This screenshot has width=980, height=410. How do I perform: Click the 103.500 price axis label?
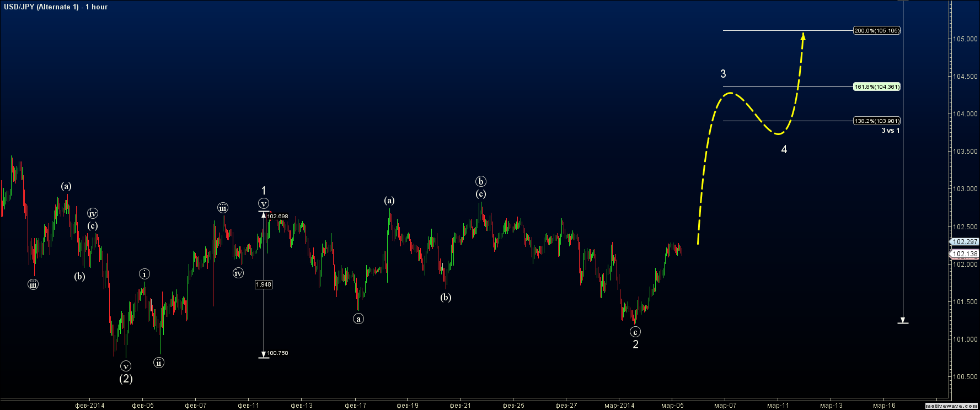tap(966, 152)
